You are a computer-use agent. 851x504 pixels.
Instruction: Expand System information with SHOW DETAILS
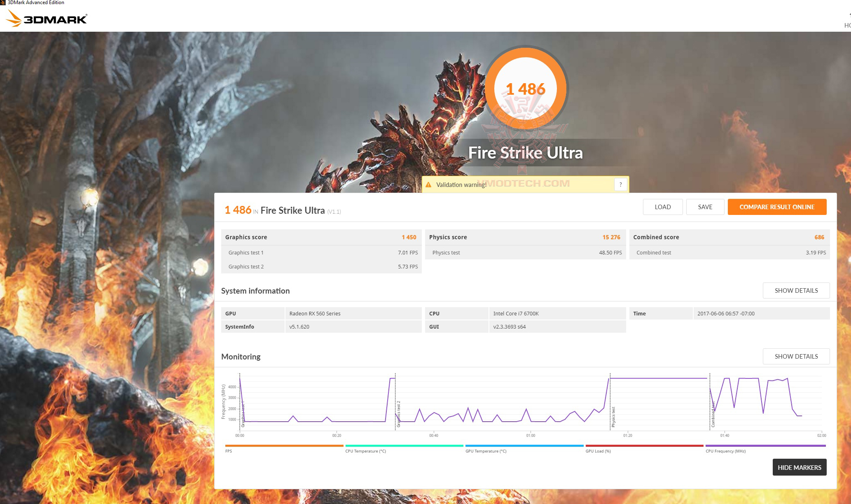(x=796, y=290)
